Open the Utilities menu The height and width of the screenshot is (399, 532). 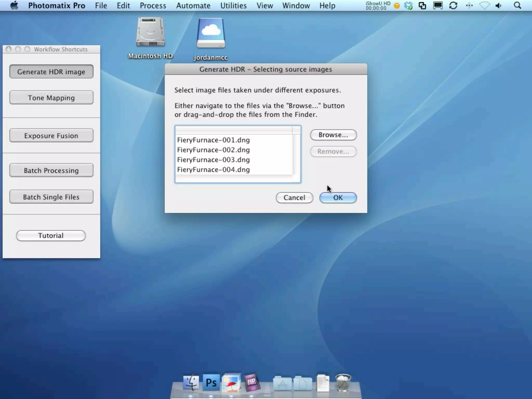point(233,5)
